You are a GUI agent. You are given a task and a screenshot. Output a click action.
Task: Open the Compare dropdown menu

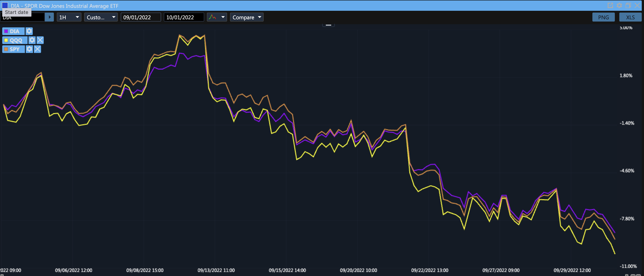click(x=247, y=17)
